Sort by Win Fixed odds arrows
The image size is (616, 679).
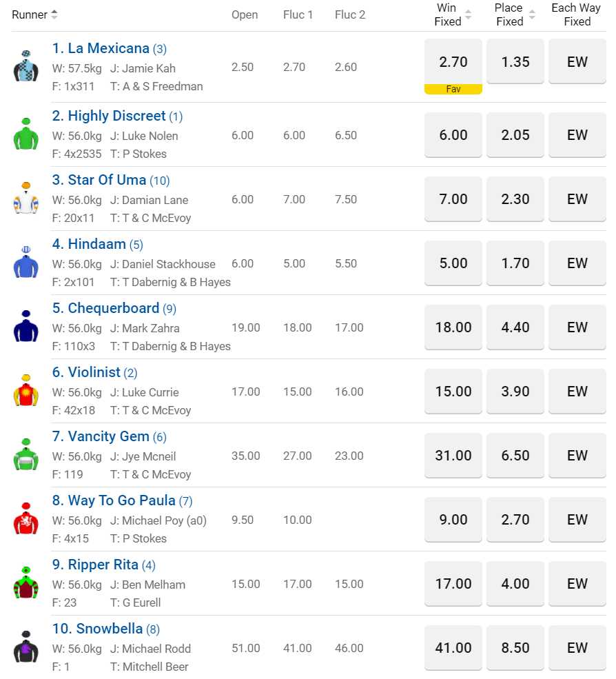click(469, 14)
